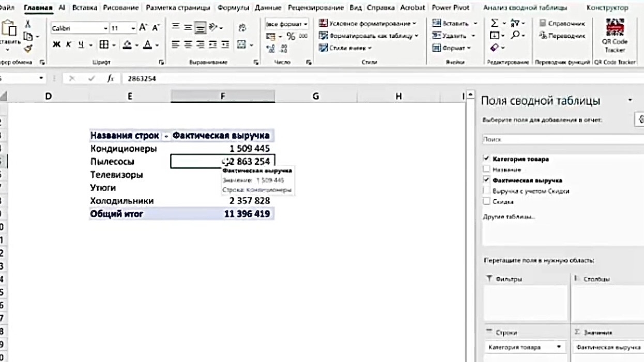Click the Другие таблицы link

click(509, 216)
